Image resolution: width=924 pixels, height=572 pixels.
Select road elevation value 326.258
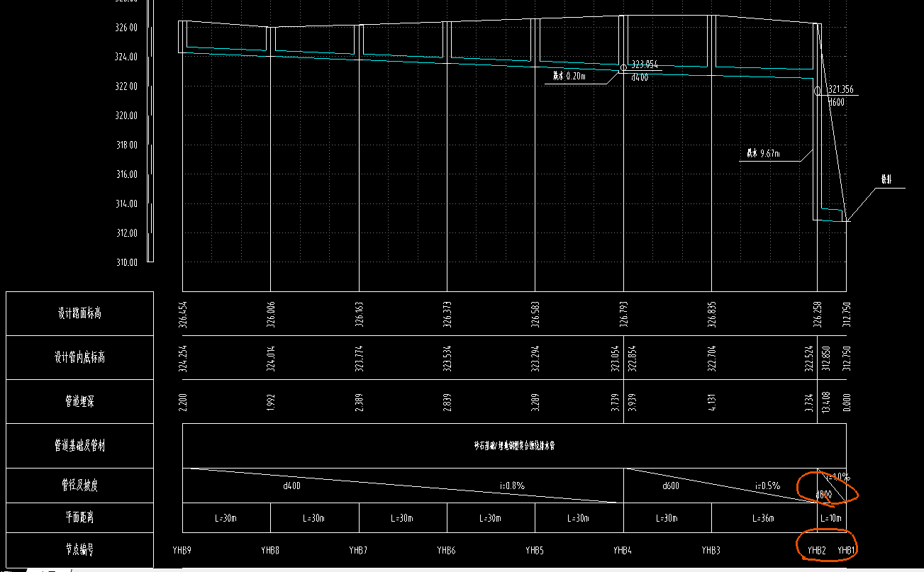tap(818, 313)
